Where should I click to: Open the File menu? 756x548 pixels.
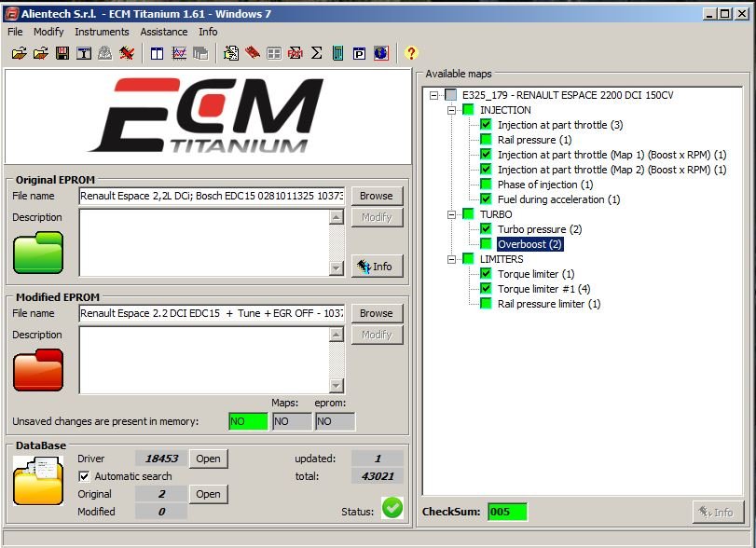[x=15, y=32]
